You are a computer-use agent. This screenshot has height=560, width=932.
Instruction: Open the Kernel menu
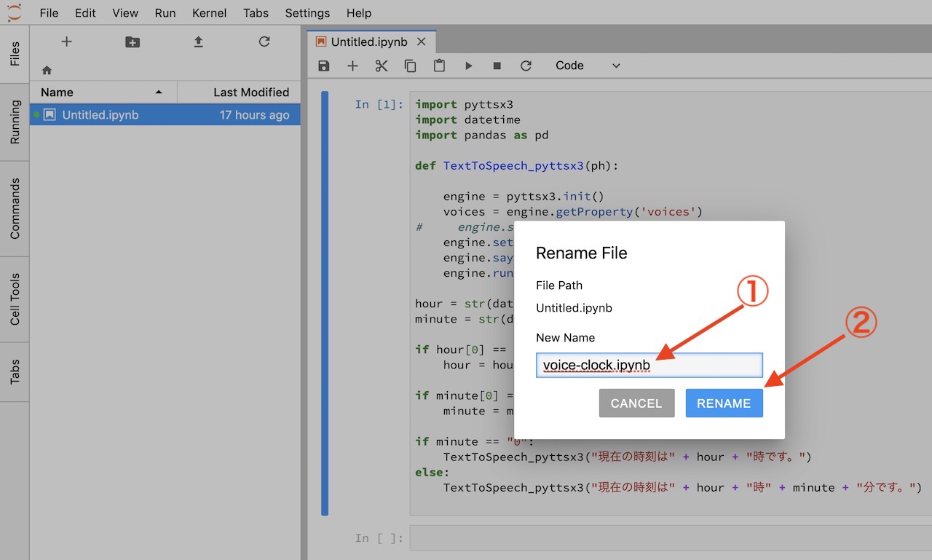[x=209, y=13]
